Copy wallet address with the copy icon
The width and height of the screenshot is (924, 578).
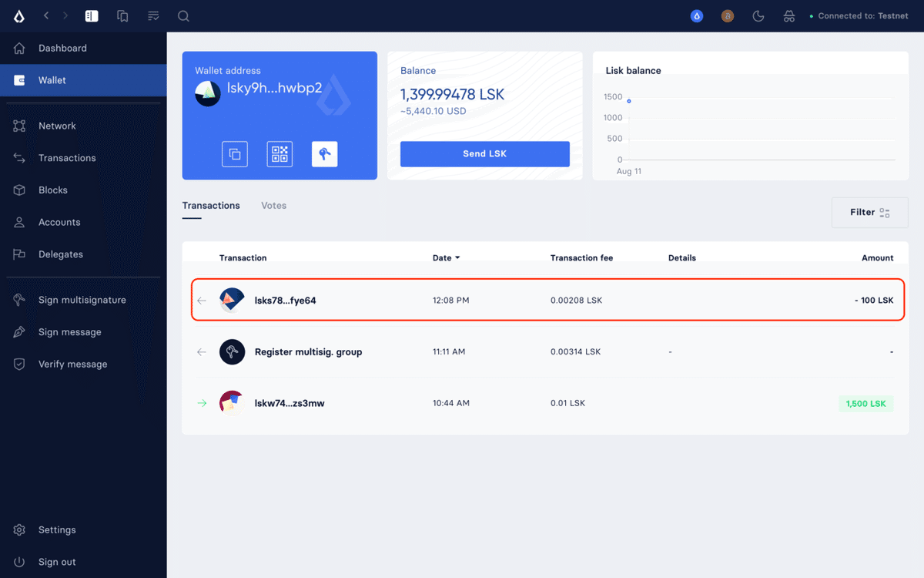point(235,153)
